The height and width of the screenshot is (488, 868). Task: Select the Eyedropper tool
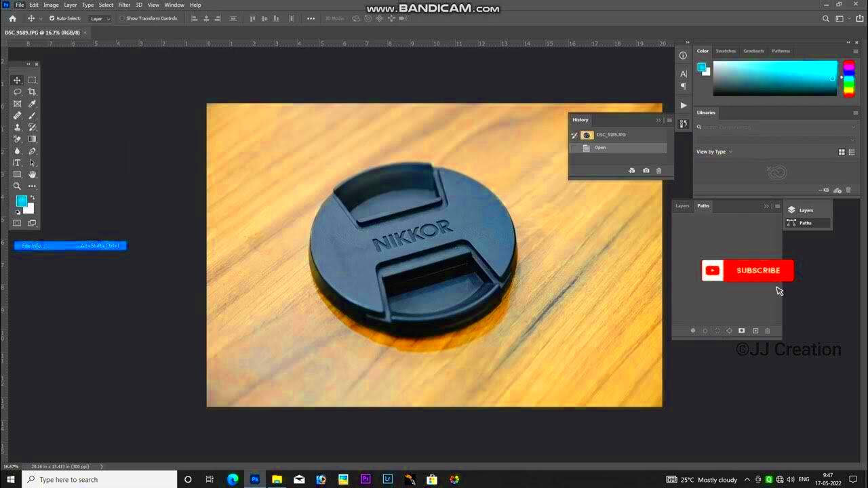(x=32, y=104)
